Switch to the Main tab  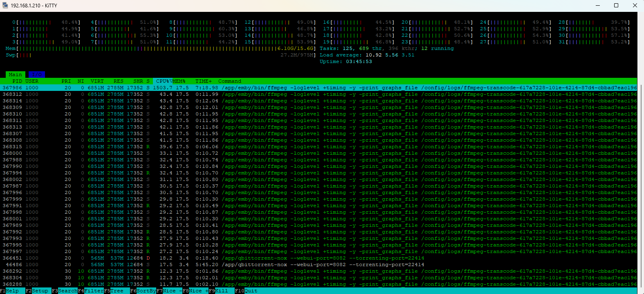point(16,75)
